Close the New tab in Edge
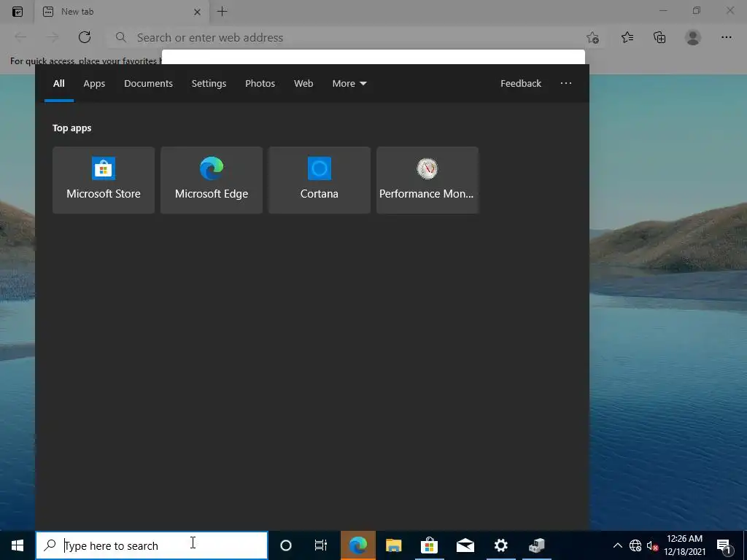The image size is (747, 560). (x=197, y=12)
